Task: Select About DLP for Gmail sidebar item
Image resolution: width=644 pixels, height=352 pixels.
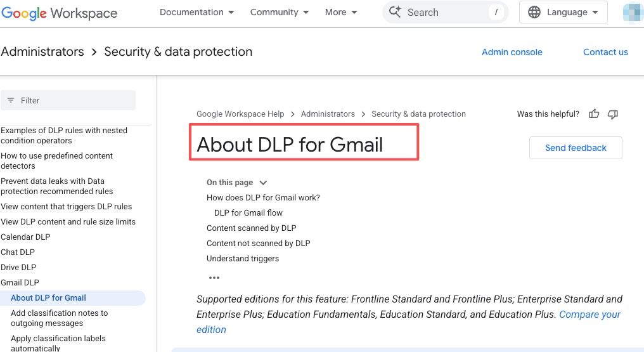Action: coord(72,298)
